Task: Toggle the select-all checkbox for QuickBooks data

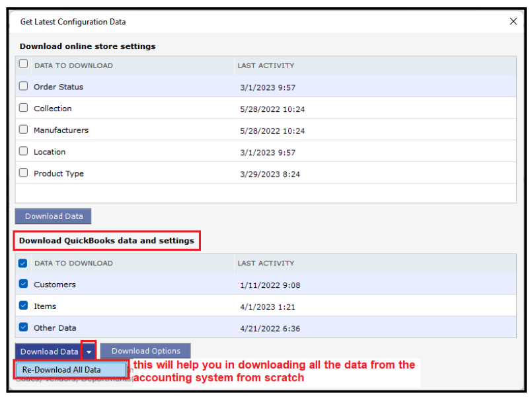Action: [x=23, y=263]
